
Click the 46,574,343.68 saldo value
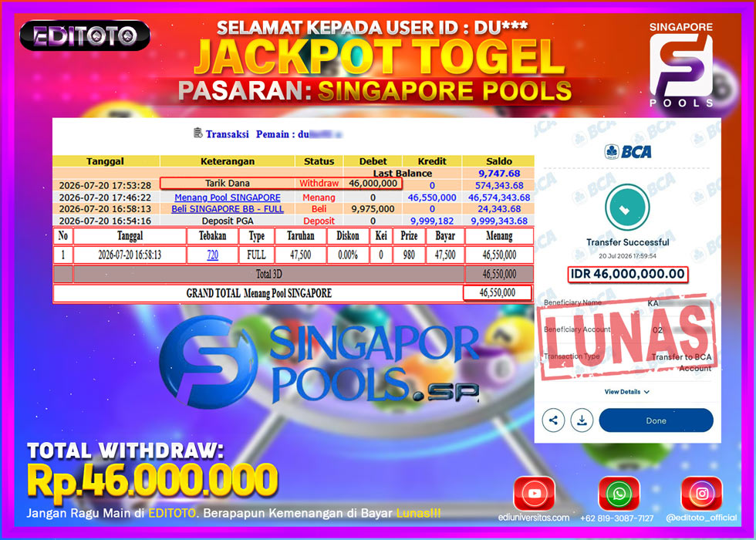pyautogui.click(x=499, y=197)
